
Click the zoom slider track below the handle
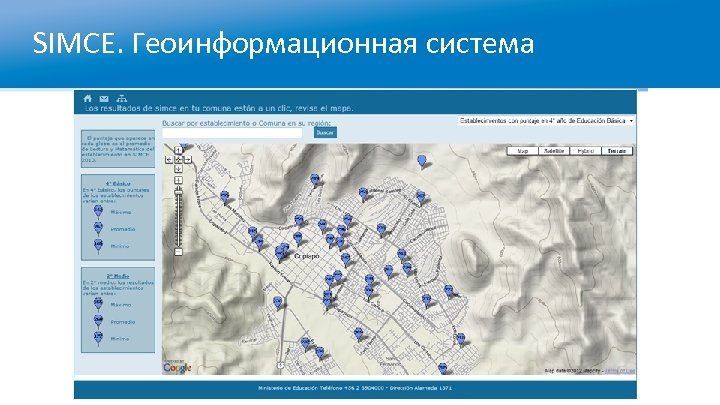pyautogui.click(x=178, y=220)
